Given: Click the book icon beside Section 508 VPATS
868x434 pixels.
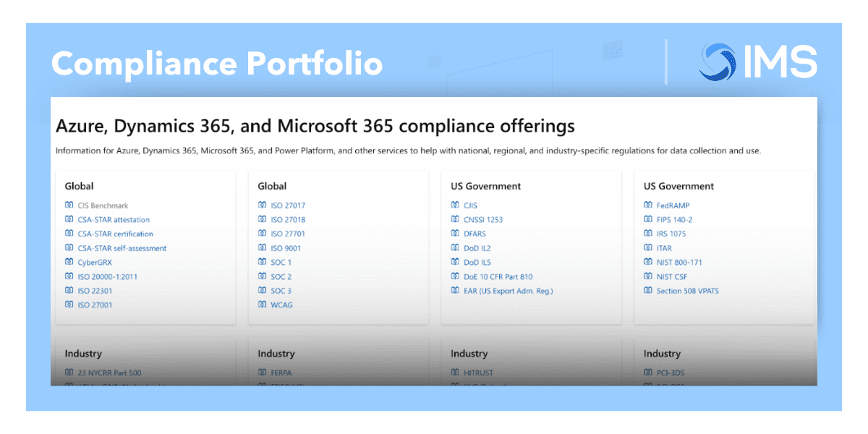Looking at the screenshot, I should [x=649, y=291].
